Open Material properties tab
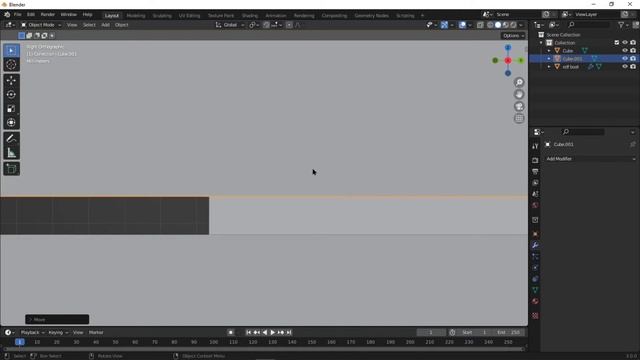 point(535,301)
